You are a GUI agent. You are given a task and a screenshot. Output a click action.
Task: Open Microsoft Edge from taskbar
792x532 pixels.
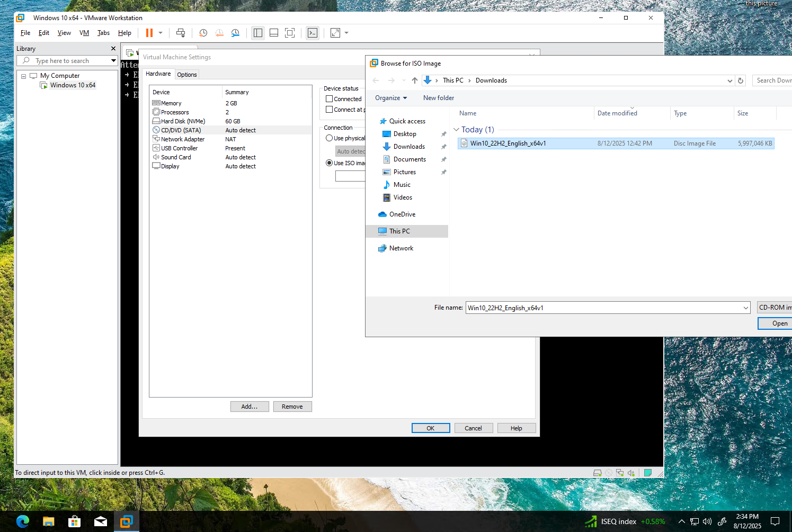coord(23,521)
